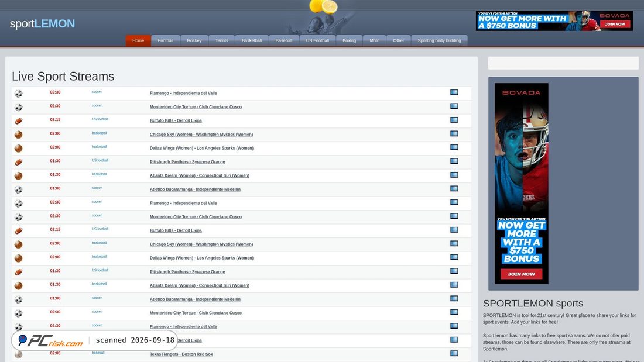Open the first Atlanta Dream - Connecticut Sun link
This screenshot has height=362, width=644.
[x=199, y=175]
